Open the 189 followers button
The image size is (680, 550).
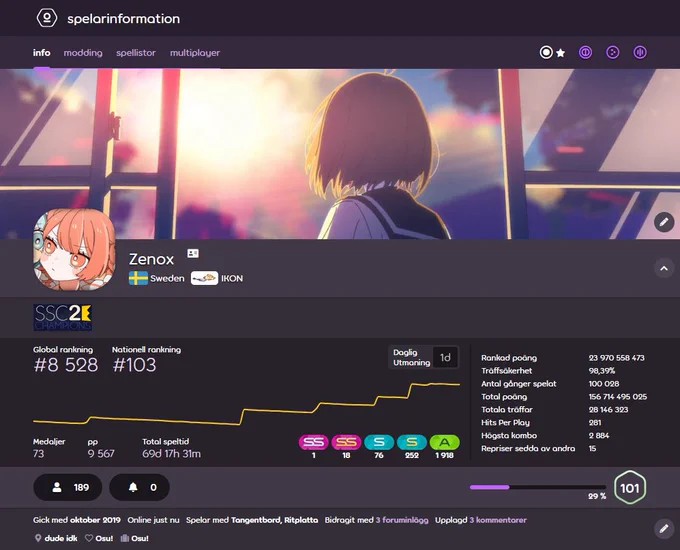[68, 488]
